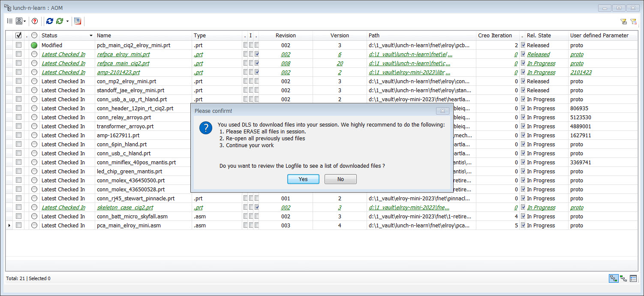Open the Help question mark icon

pyautogui.click(x=35, y=21)
